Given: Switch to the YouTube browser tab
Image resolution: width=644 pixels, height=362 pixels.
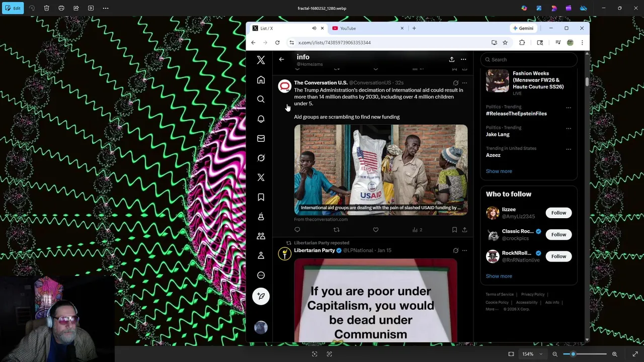Looking at the screenshot, I should click(x=367, y=28).
